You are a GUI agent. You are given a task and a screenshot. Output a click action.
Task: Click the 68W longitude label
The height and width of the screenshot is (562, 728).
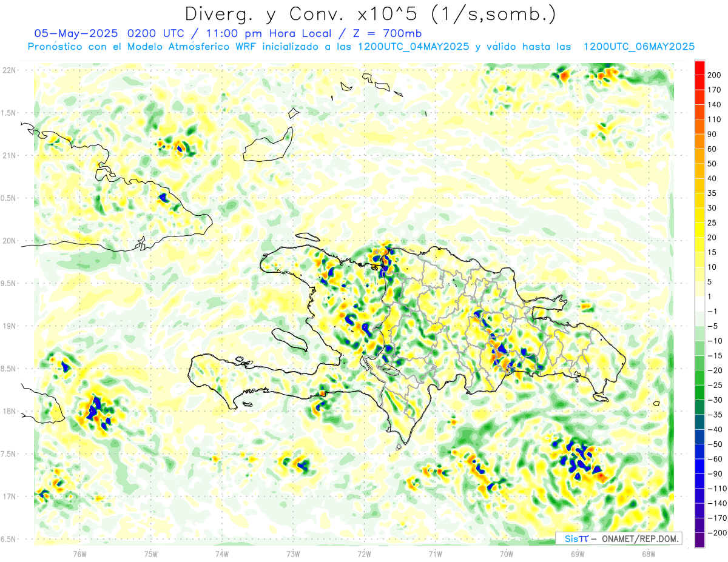coord(648,554)
